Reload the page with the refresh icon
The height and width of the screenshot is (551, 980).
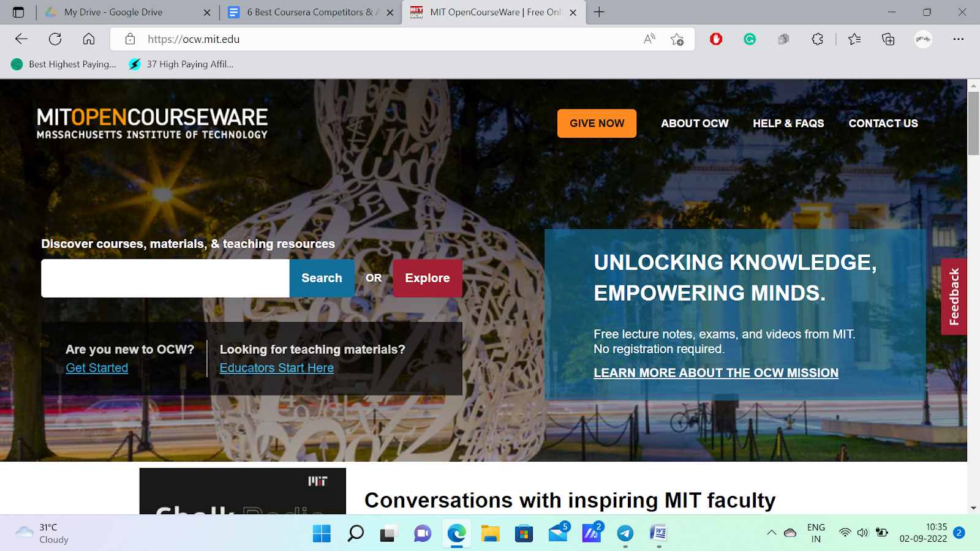coord(55,39)
